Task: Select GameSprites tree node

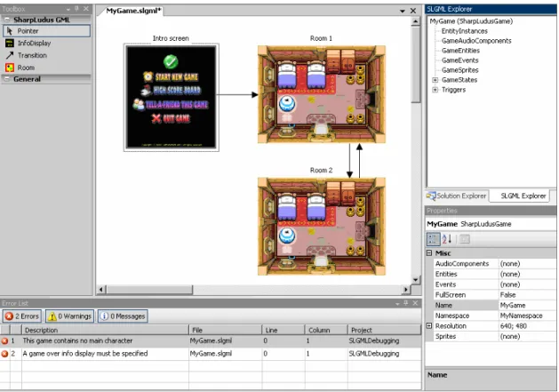Action: tap(459, 70)
